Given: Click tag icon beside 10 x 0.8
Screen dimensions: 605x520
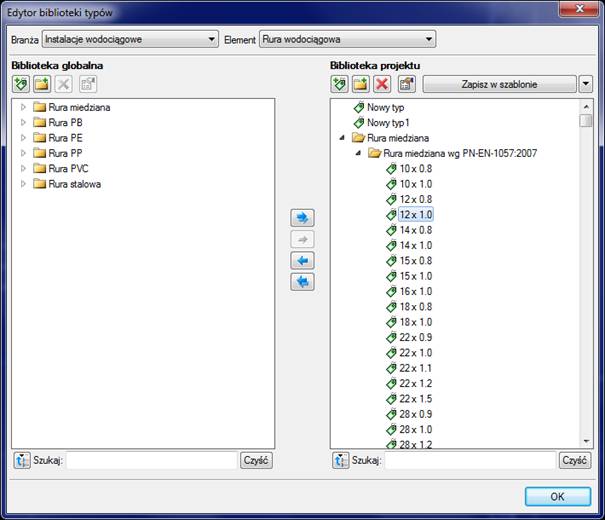Looking at the screenshot, I should (391, 169).
